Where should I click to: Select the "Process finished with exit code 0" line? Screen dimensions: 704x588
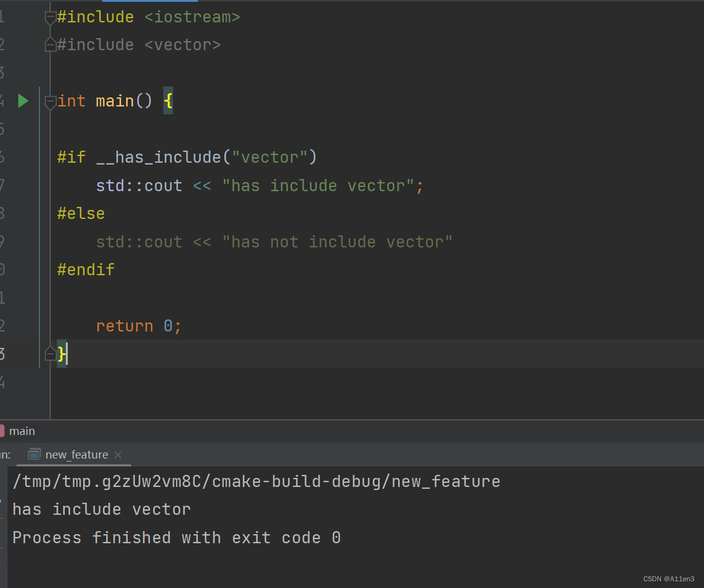tap(177, 537)
